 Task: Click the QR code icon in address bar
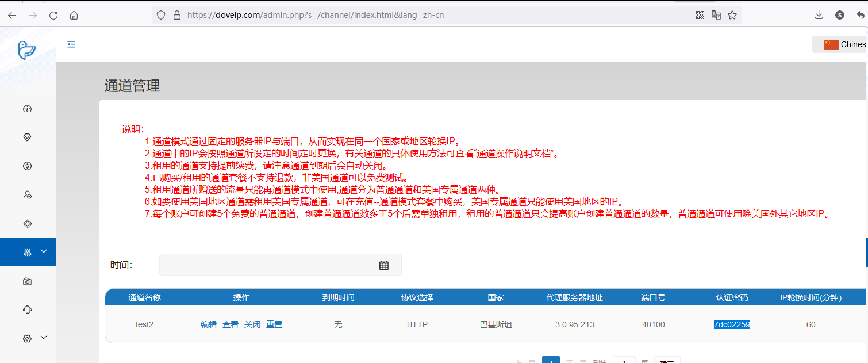coord(700,16)
